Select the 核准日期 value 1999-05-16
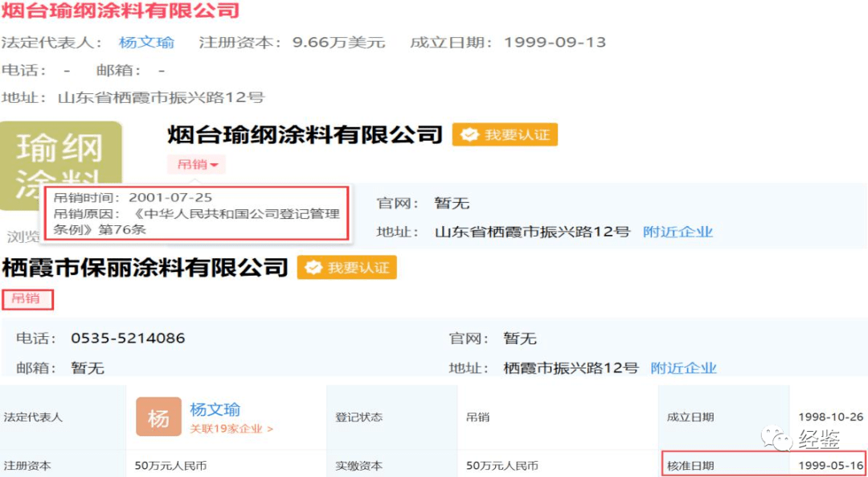Viewport: 868px width, 477px height. click(x=831, y=466)
